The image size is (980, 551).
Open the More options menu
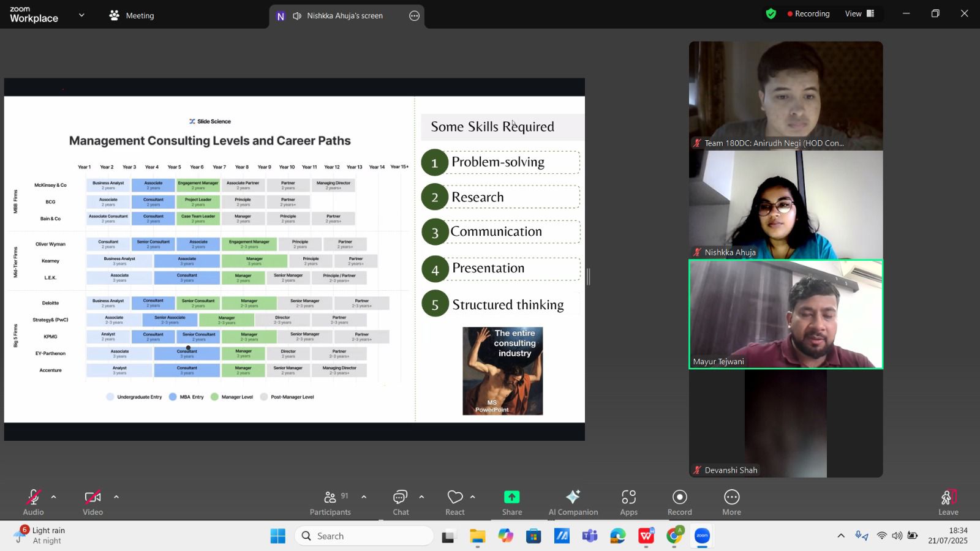click(x=731, y=503)
